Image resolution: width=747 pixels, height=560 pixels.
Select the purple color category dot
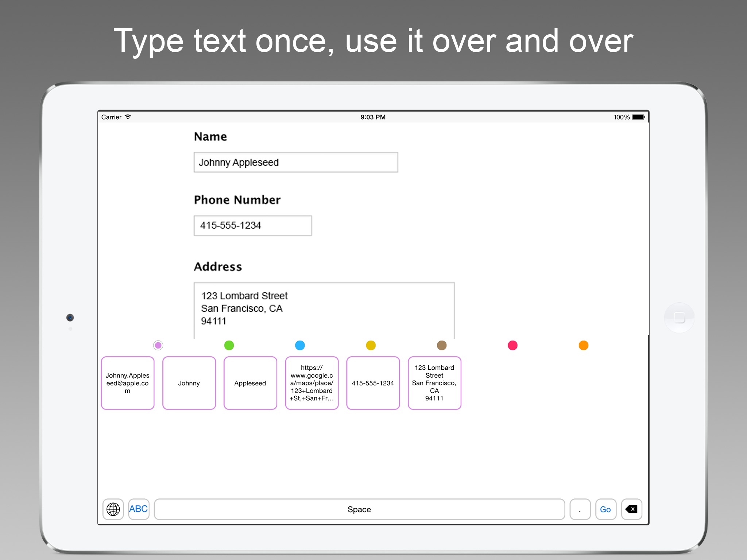point(158,345)
